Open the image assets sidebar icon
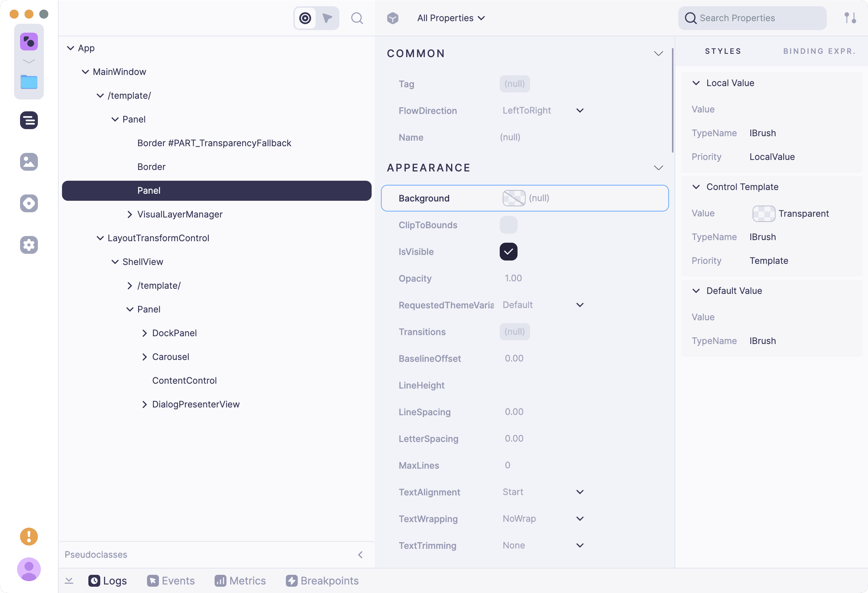Screen dimensions: 868x593 click(29, 162)
